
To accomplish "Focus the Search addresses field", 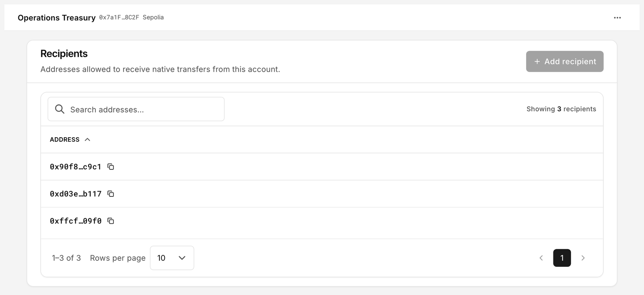I will tap(136, 109).
